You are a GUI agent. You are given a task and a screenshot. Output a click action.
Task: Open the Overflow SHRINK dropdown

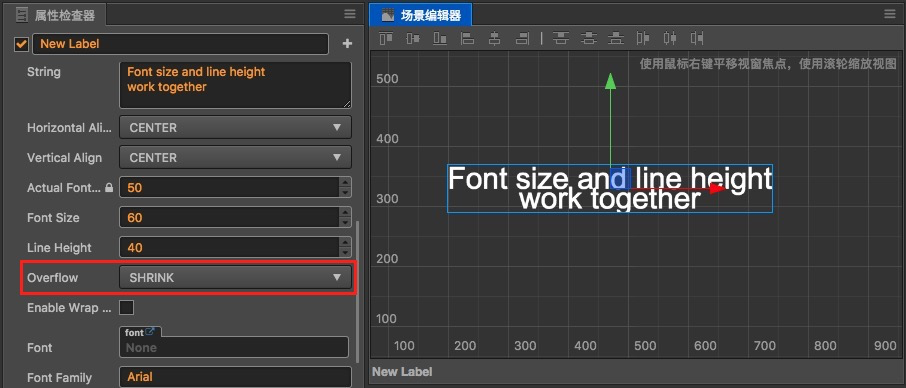coord(235,277)
